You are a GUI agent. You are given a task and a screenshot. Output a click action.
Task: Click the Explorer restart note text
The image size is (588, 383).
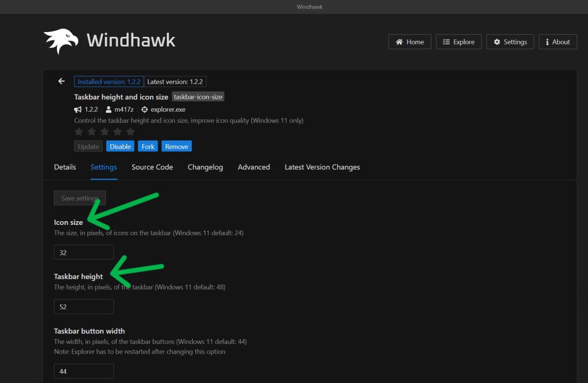(140, 351)
